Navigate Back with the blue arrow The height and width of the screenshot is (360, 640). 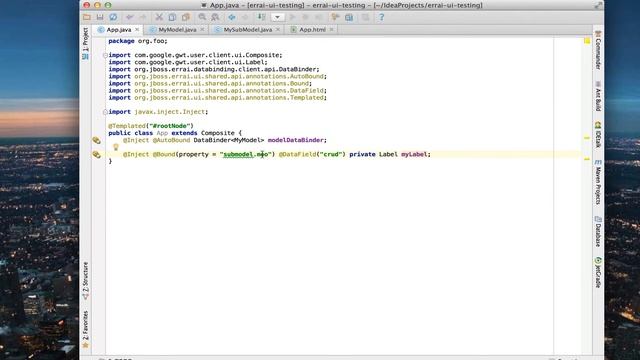pos(232,17)
